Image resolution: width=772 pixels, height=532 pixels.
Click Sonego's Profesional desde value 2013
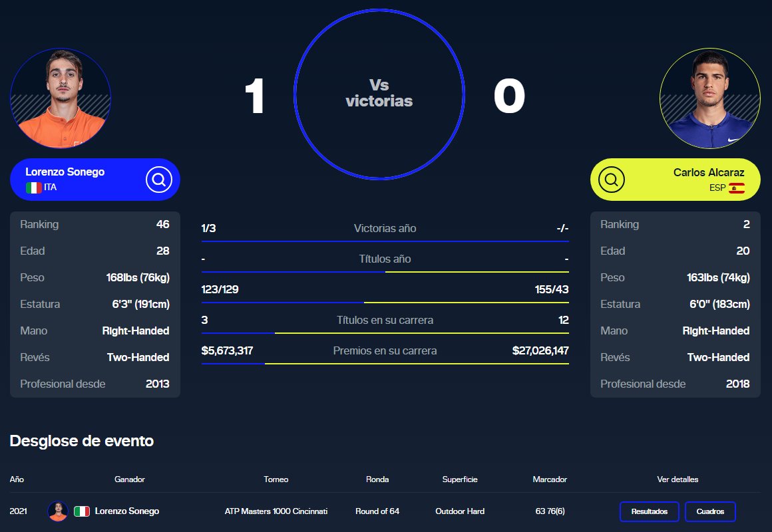pos(158,384)
